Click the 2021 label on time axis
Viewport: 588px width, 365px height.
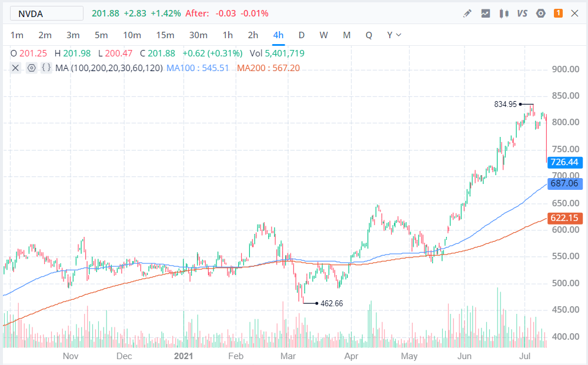[183, 356]
